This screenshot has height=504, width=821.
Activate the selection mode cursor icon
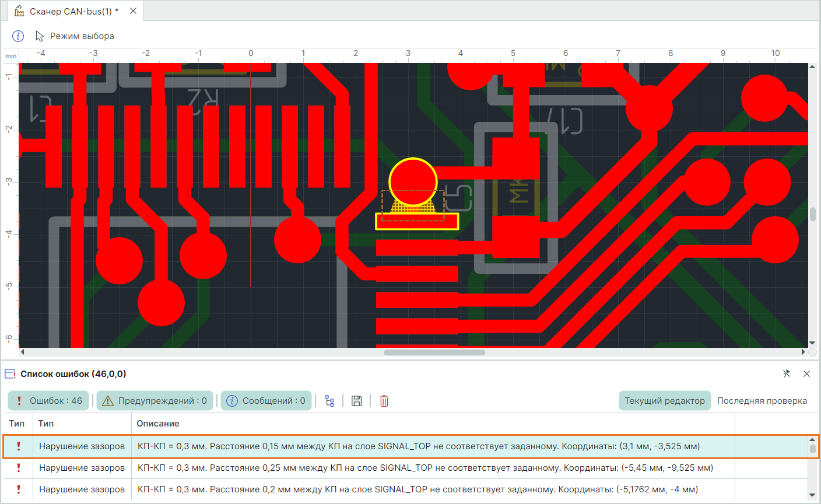40,36
